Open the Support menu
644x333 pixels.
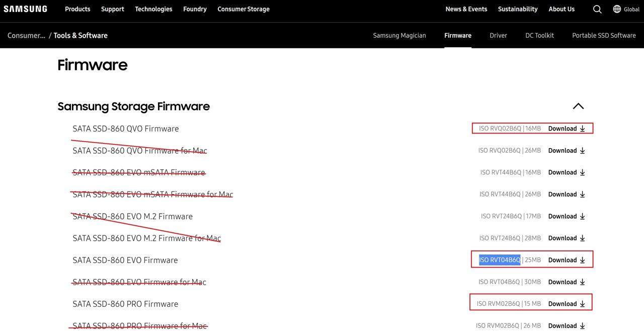113,9
